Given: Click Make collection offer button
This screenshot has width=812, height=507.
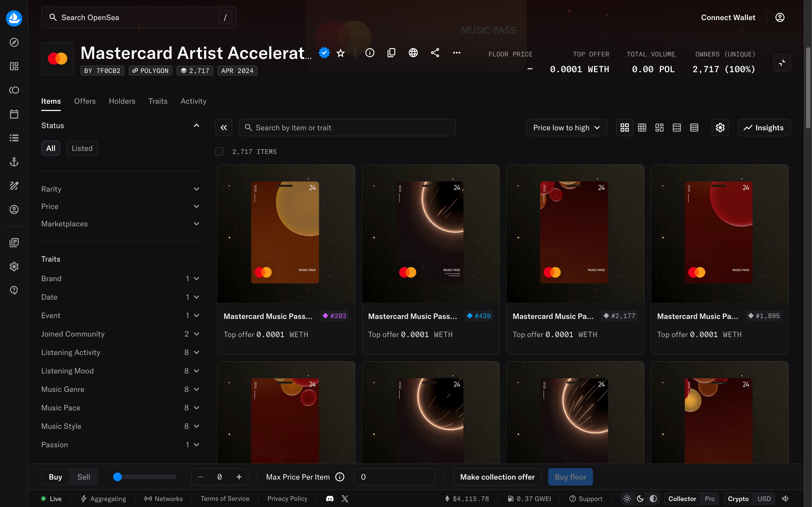Looking at the screenshot, I should coord(497,477).
